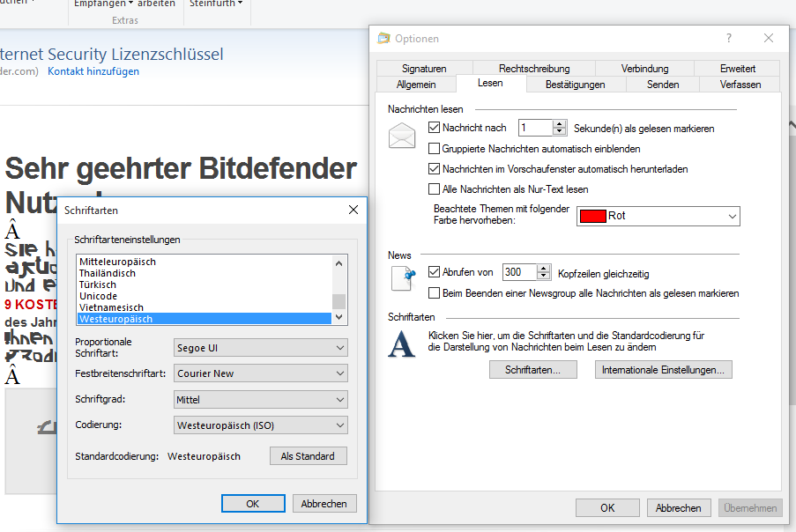Increase Kopfzeilen count with up spinner
796x532 pixels.
[x=544, y=268]
